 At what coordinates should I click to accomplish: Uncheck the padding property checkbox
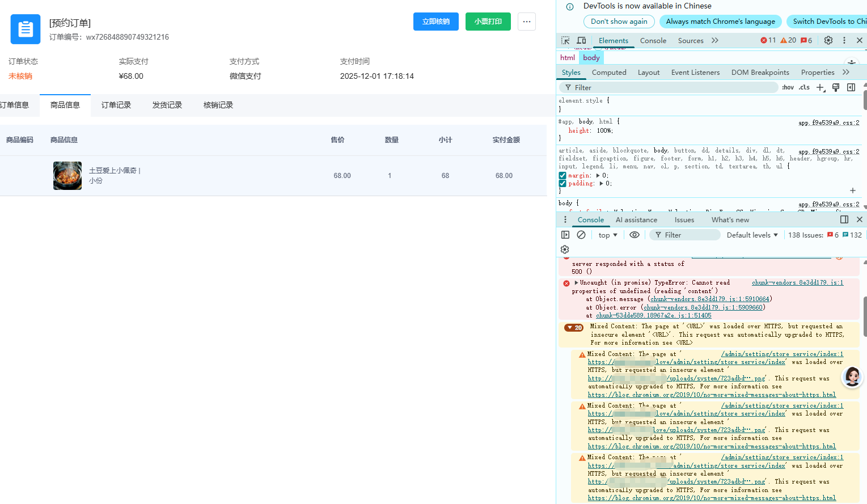tap(563, 184)
